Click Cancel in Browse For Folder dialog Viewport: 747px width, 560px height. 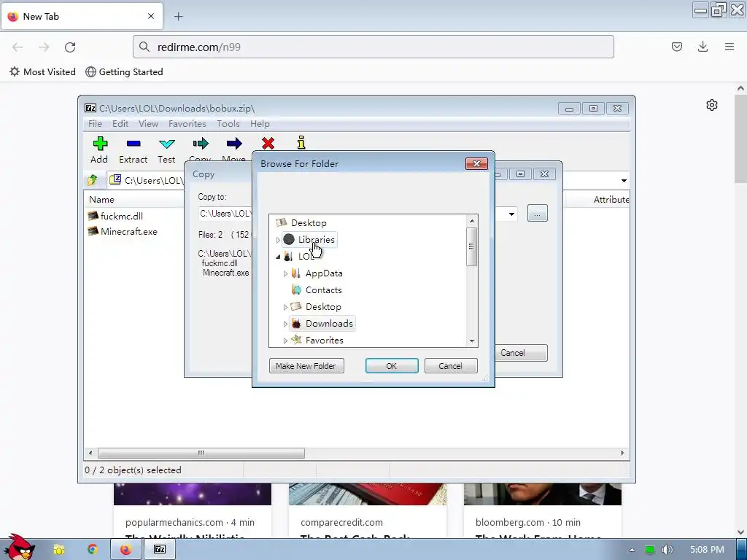(x=451, y=366)
